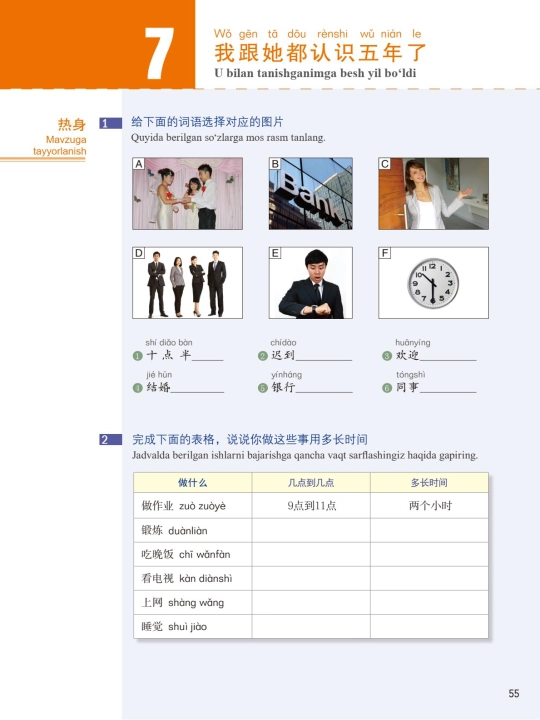Click blue exercise number 1 box
Screen dimensions: 540x720
(x=111, y=123)
